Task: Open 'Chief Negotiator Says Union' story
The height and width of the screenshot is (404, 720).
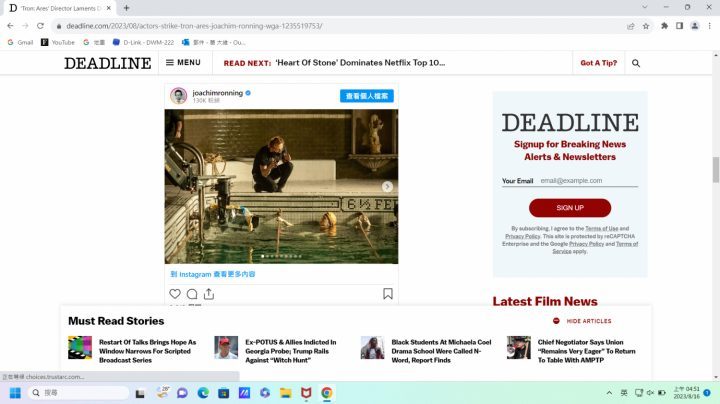Action: click(586, 351)
